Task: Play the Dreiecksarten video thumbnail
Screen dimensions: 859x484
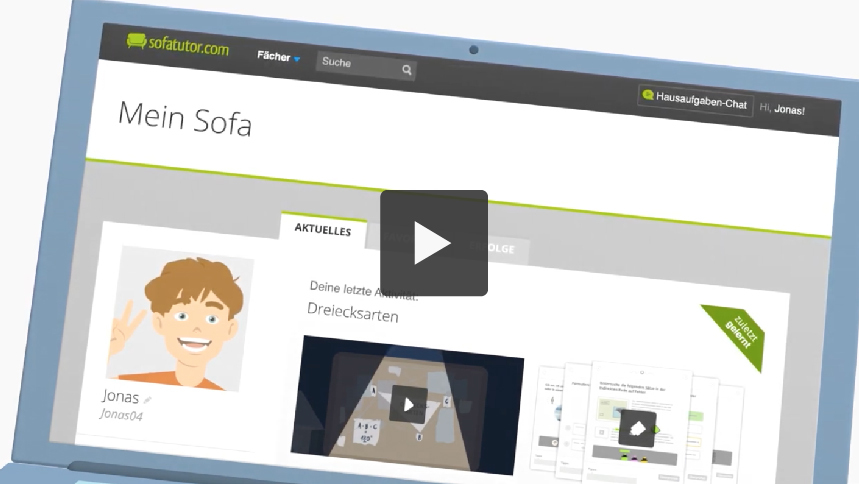Action: (x=408, y=404)
